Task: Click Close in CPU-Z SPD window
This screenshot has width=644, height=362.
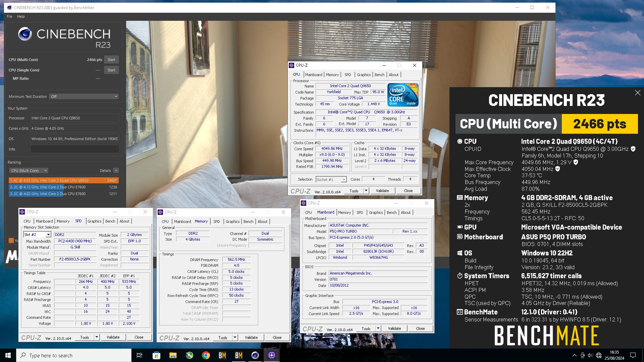Action: click(139, 337)
